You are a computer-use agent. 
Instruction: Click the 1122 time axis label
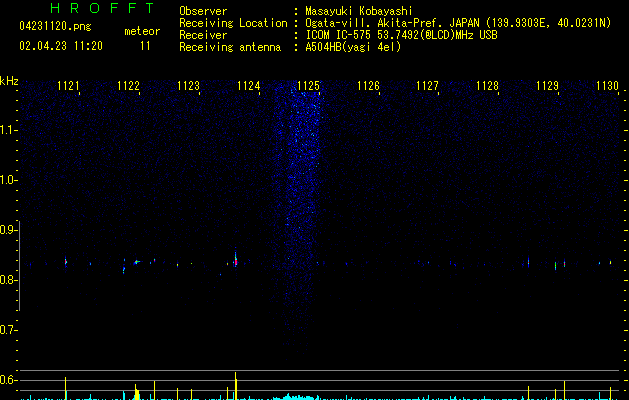click(128, 86)
